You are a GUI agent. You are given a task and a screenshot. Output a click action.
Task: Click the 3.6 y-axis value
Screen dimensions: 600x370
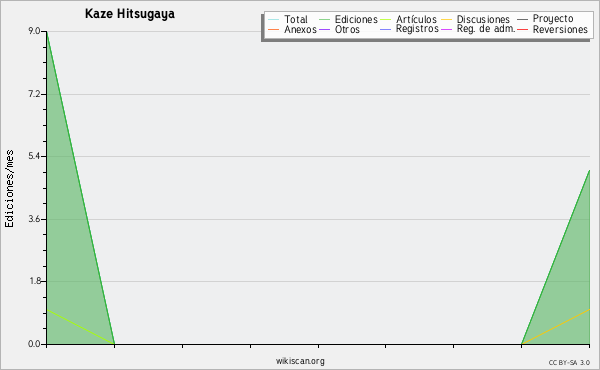click(34, 219)
